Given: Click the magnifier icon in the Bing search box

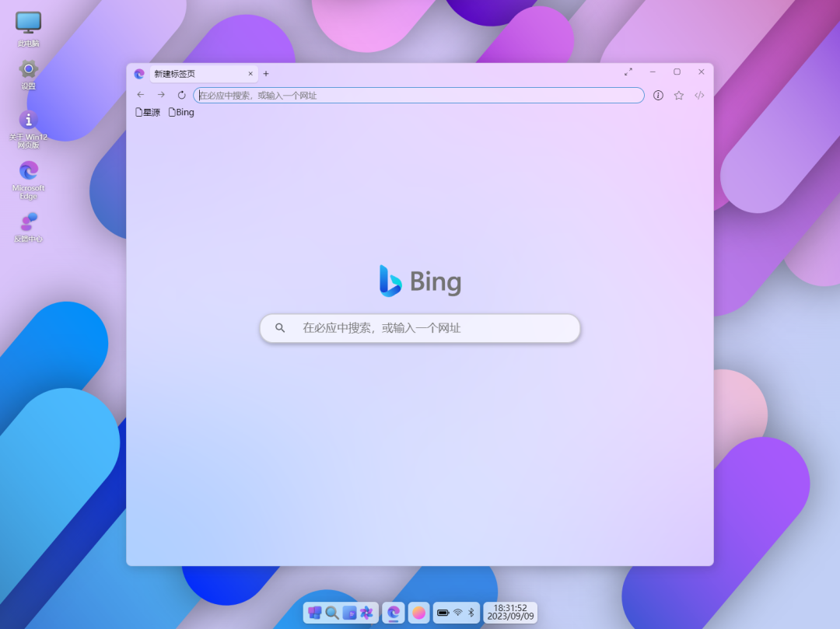Looking at the screenshot, I should tap(280, 327).
